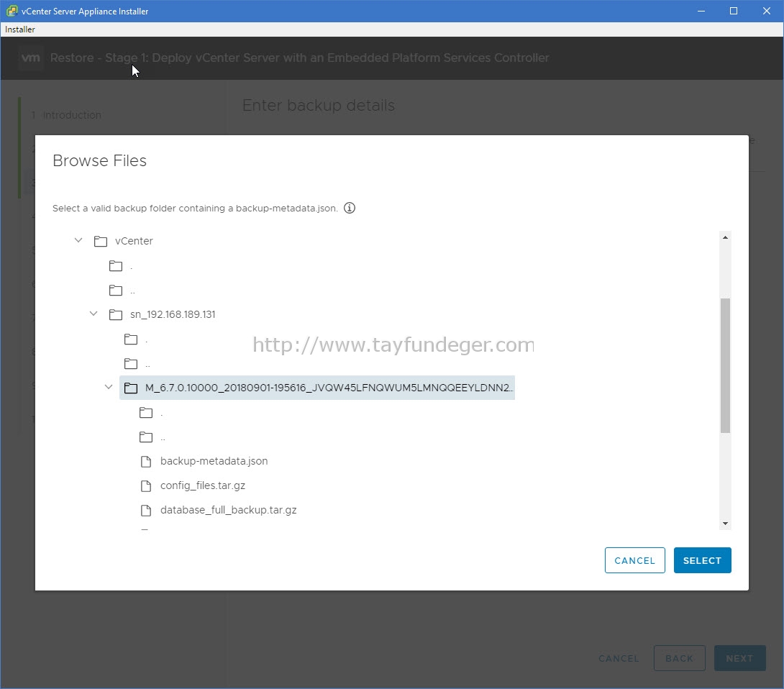784x689 pixels.
Task: Select the M_6.7.0.10000_20180901-195616 folder name
Action: (x=329, y=388)
